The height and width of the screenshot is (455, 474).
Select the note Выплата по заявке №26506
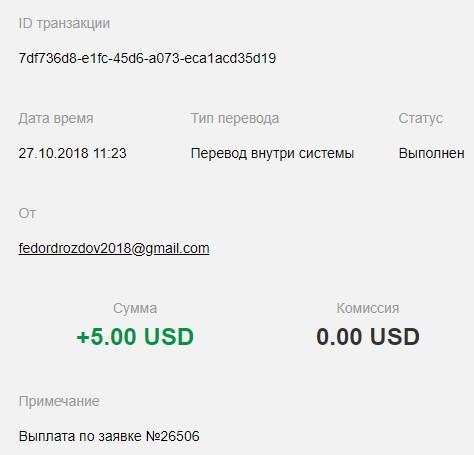click(x=109, y=436)
